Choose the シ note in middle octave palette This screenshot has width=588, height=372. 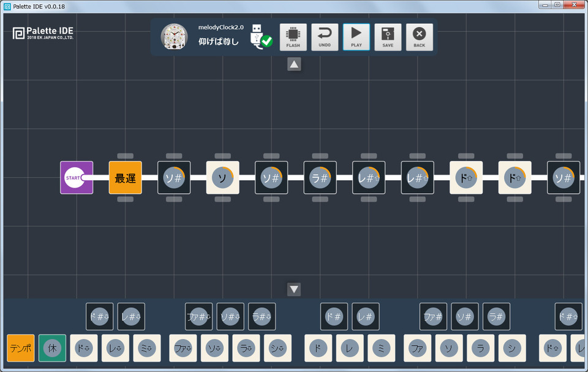(x=512, y=348)
